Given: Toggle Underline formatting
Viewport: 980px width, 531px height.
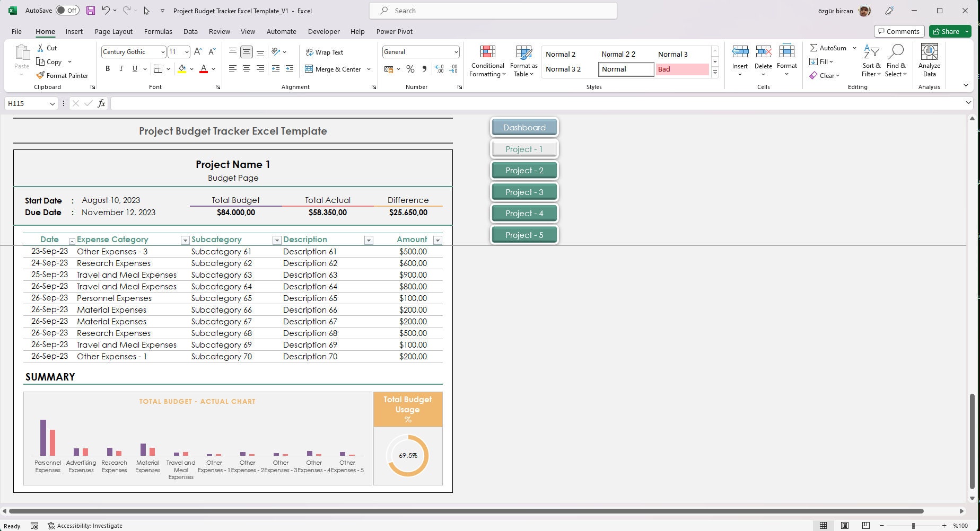Looking at the screenshot, I should (134, 68).
